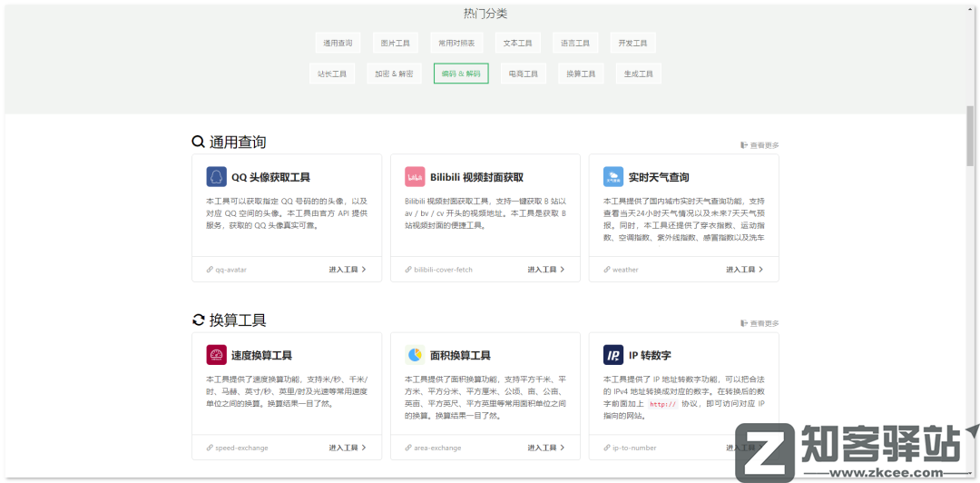
Task: Click the blue weather cloud icon
Action: coord(613,176)
